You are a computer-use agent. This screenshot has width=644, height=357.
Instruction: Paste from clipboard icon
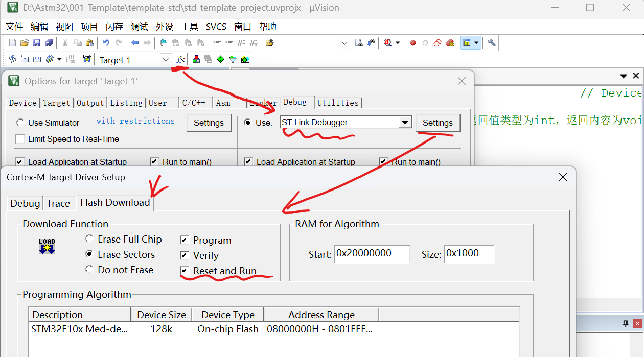click(90, 43)
